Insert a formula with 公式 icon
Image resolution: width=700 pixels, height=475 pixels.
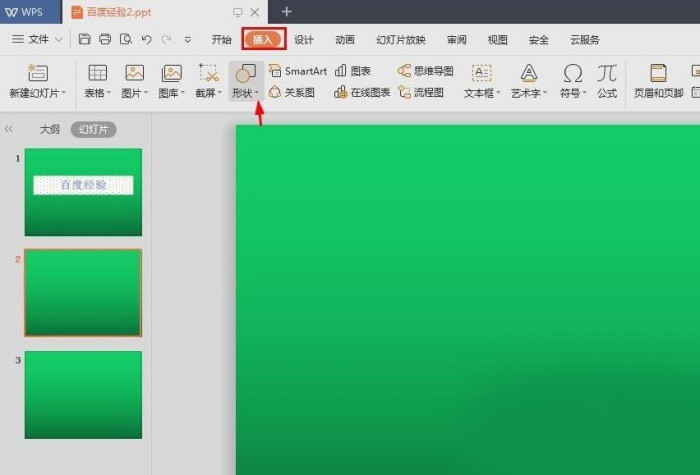coord(607,74)
